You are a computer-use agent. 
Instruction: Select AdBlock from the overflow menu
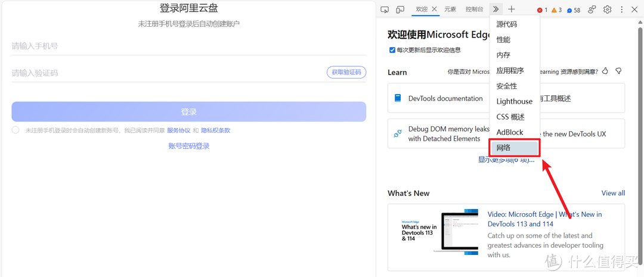[515, 132]
